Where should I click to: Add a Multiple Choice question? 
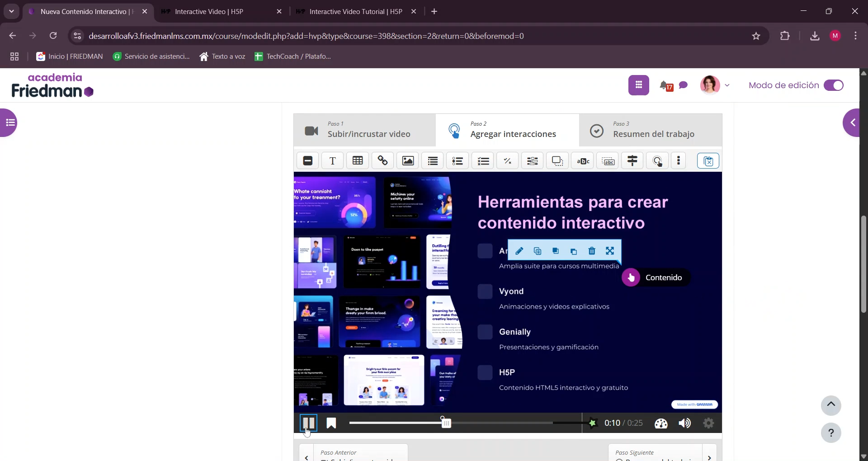tap(483, 161)
